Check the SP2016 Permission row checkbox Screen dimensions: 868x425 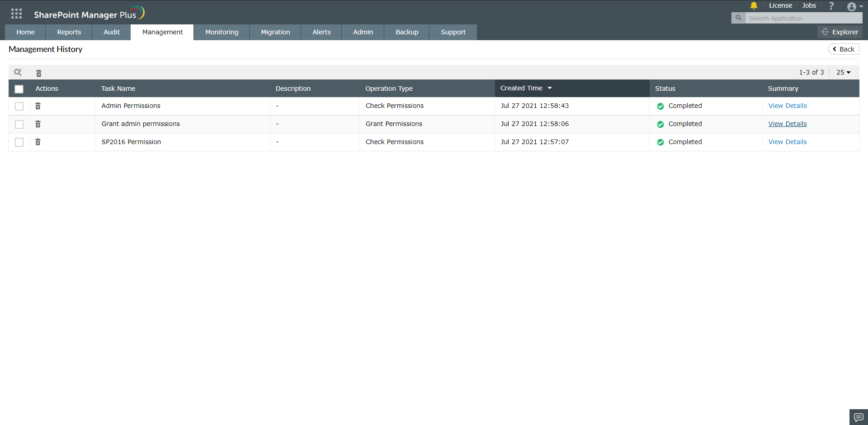tap(19, 142)
